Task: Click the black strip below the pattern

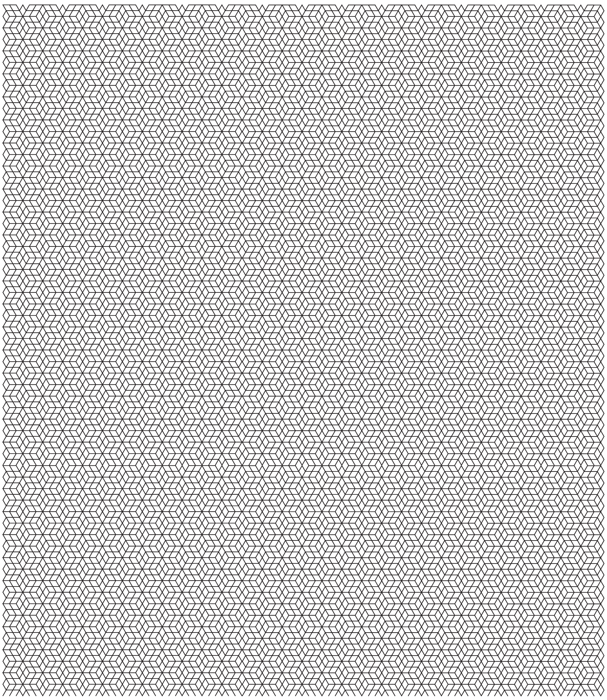Action: [303, 698]
